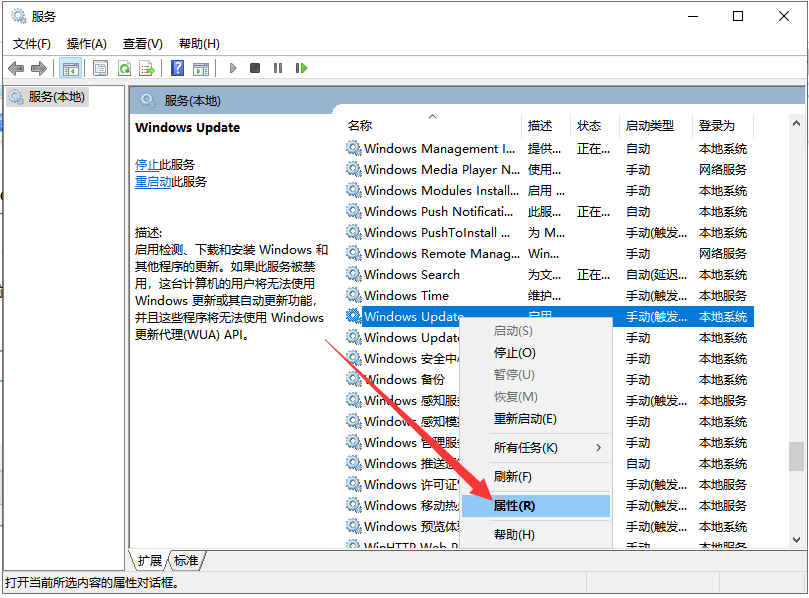Select the Windows Search service row
The image size is (809, 598).
point(410,274)
